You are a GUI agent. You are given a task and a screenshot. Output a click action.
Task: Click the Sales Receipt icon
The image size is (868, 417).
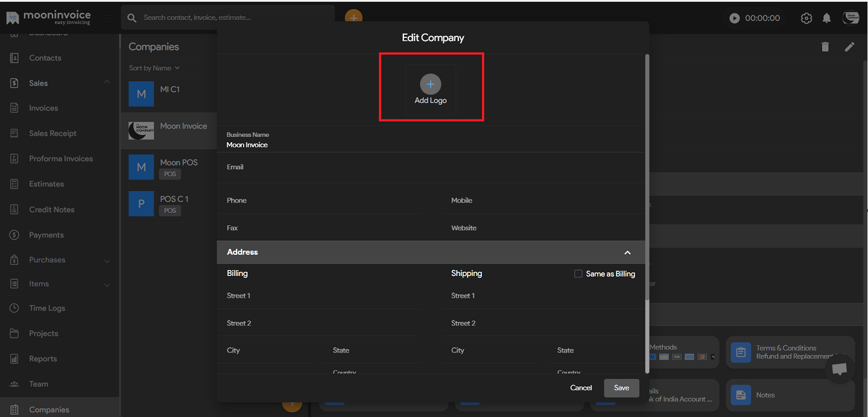pos(14,134)
